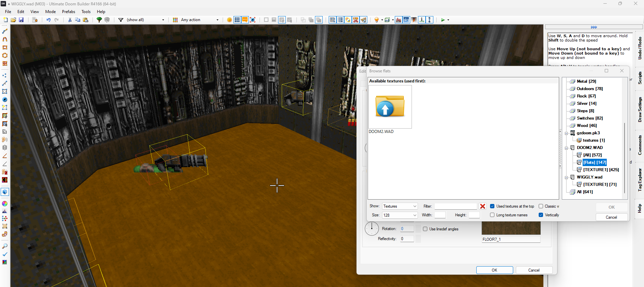The height and width of the screenshot is (287, 644).
Task: Toggle the fog rendering icon
Action: [398, 20]
